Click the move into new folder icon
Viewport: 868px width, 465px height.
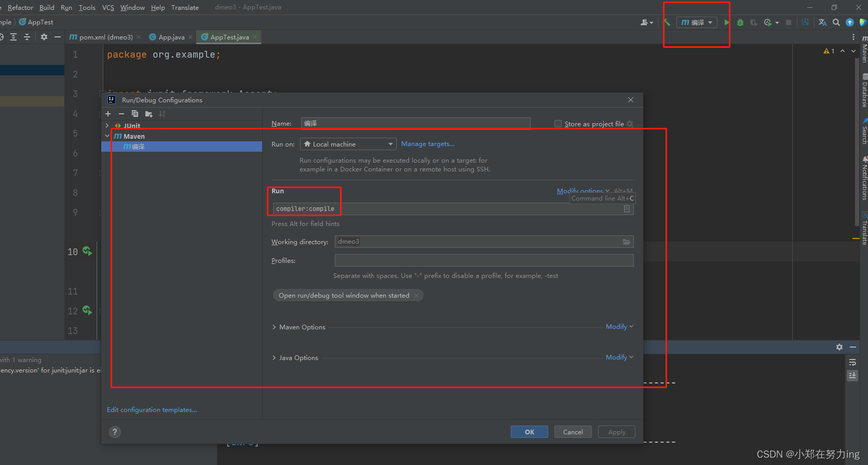point(149,114)
